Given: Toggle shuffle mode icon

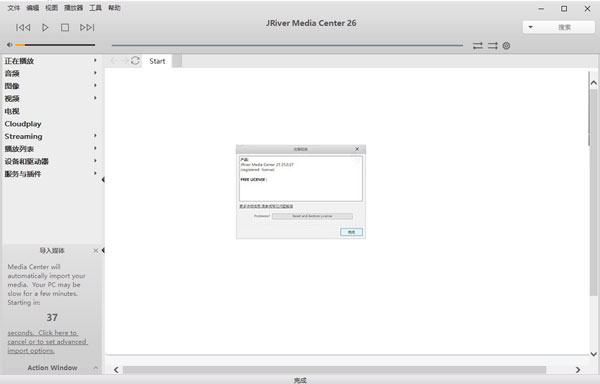Looking at the screenshot, I should [x=492, y=46].
